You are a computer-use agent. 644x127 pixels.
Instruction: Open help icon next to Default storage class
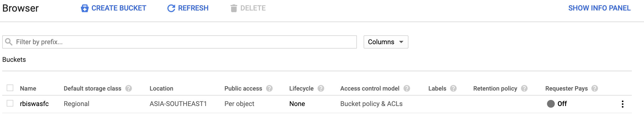coord(129,88)
